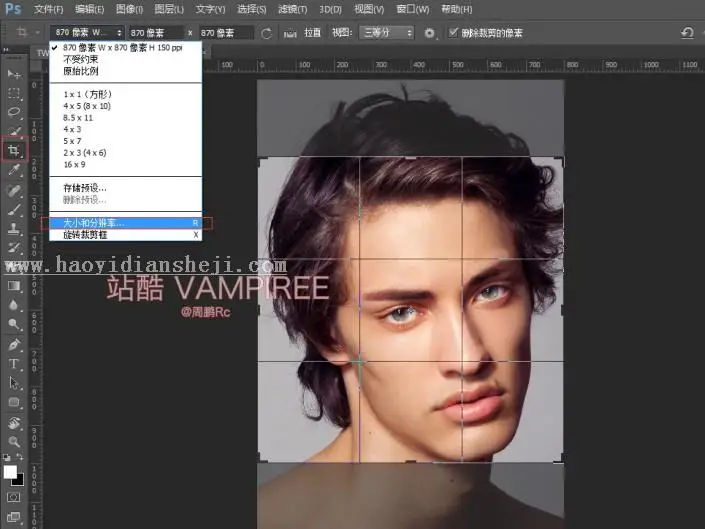
Task: Choose 旋转裁剪框 option
Action: 125,235
